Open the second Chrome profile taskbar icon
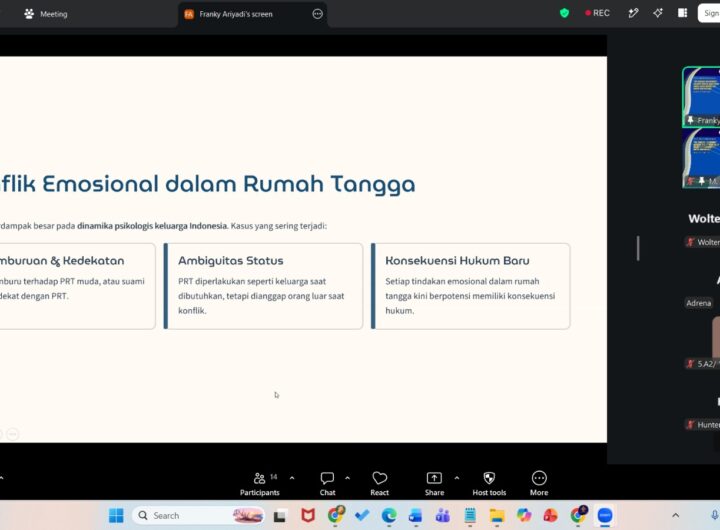 click(579, 514)
